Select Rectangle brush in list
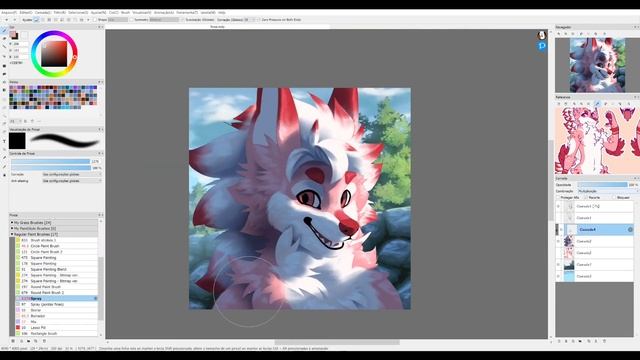640x360 pixels. tap(57, 333)
